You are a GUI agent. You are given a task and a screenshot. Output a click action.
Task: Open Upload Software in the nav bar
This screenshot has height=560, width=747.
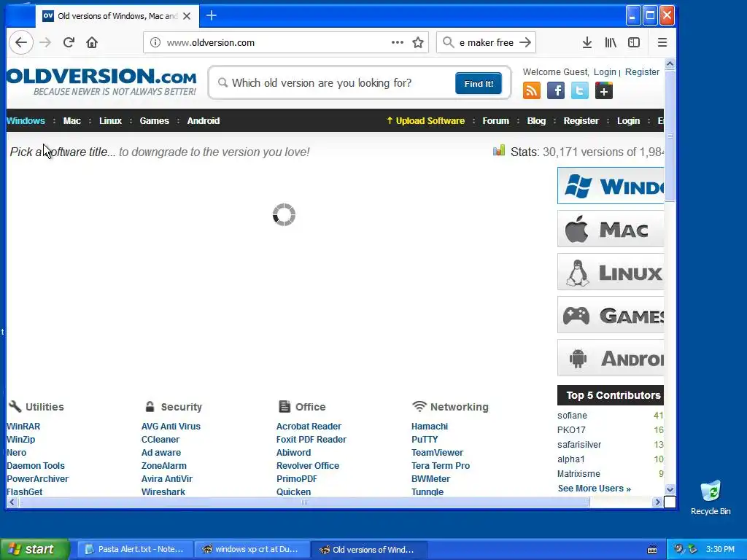425,121
